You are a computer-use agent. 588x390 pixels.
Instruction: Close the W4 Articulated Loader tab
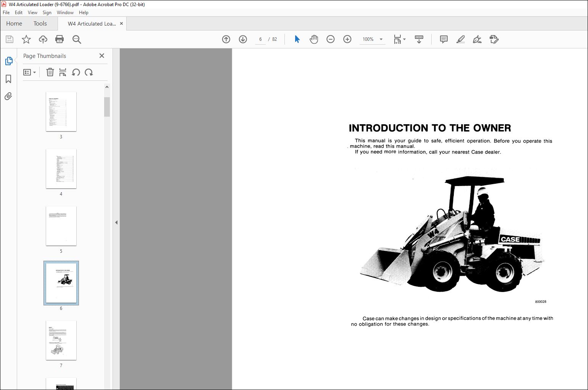click(122, 24)
